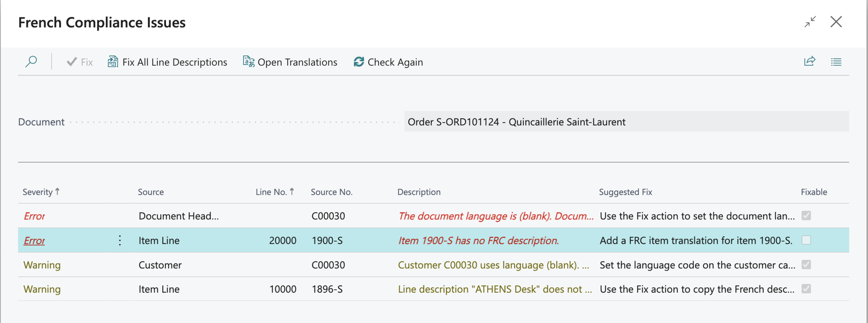Toggle Fixable checkbox for the Document Header row
The width and height of the screenshot is (868, 323).
pyautogui.click(x=806, y=216)
